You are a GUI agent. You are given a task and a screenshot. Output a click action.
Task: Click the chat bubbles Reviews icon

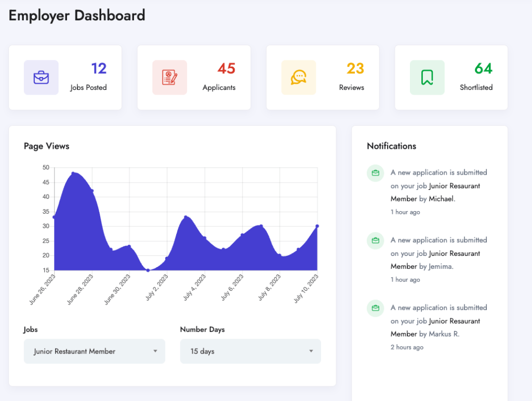click(298, 77)
